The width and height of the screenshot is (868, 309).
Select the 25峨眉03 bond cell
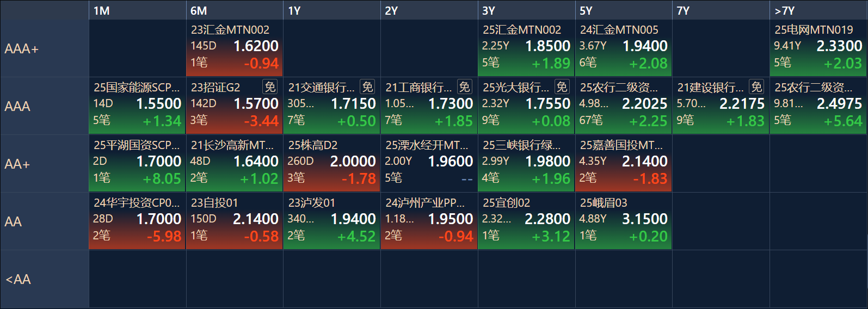point(624,221)
